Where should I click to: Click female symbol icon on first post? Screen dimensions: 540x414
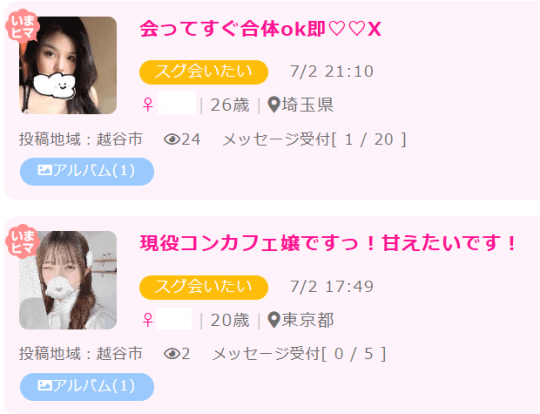[x=148, y=105]
